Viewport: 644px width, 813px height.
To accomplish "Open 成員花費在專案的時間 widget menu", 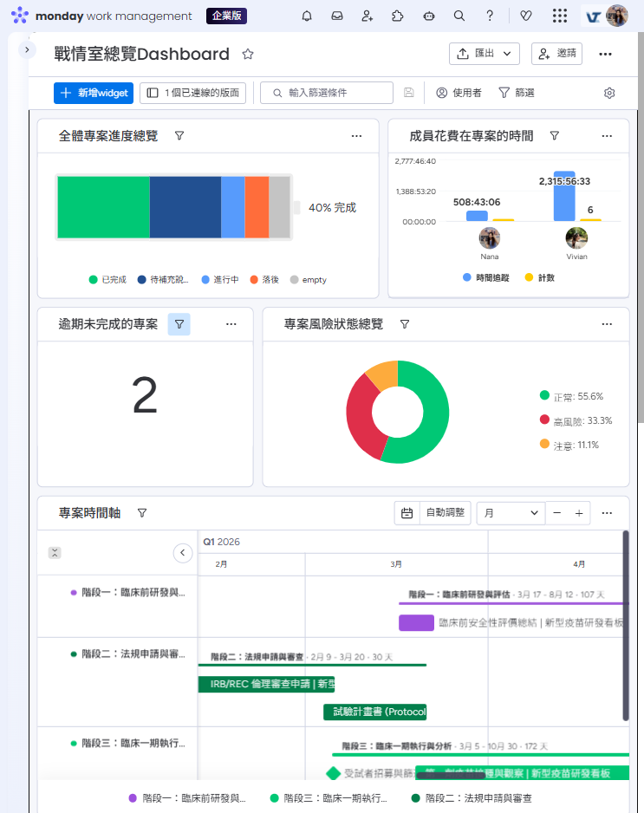I will 607,136.
